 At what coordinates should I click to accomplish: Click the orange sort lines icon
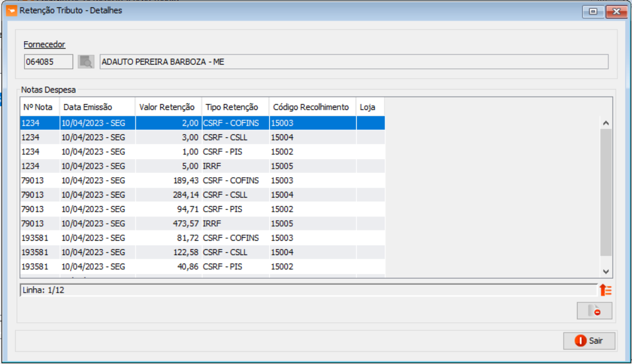[x=605, y=290]
